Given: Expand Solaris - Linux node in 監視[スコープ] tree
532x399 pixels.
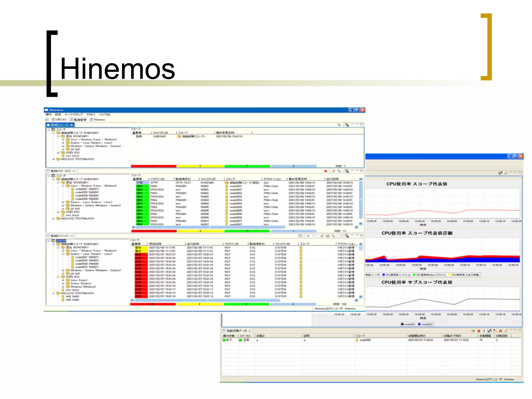Looking at the screenshot, I should 63,143.
